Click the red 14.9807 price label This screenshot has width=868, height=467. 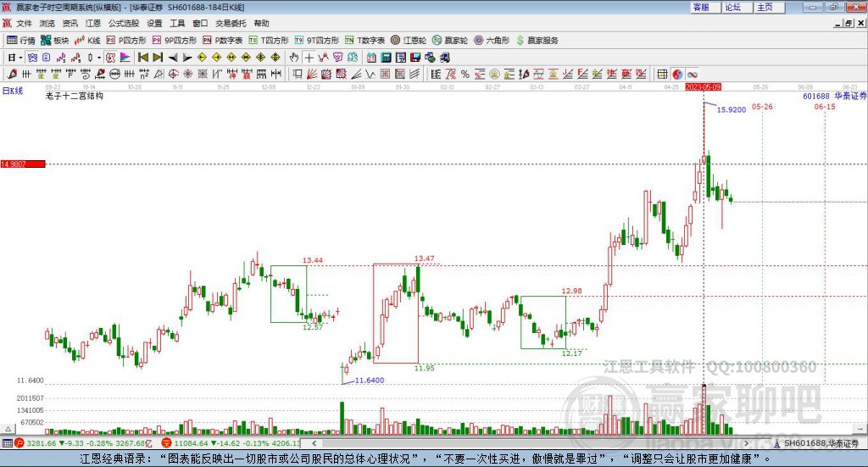23,164
